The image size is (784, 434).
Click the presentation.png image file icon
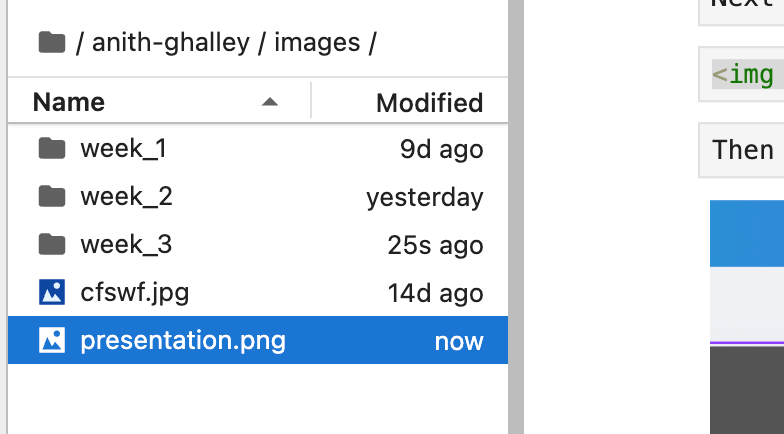click(x=51, y=341)
